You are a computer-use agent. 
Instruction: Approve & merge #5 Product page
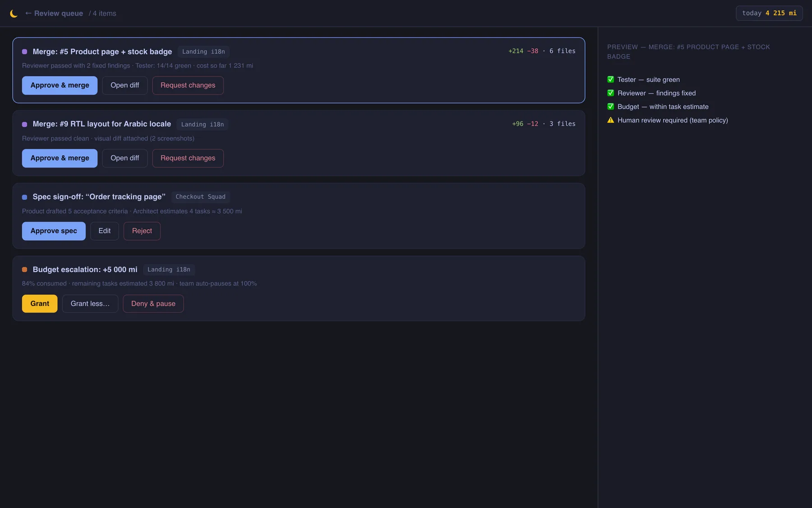[60, 85]
